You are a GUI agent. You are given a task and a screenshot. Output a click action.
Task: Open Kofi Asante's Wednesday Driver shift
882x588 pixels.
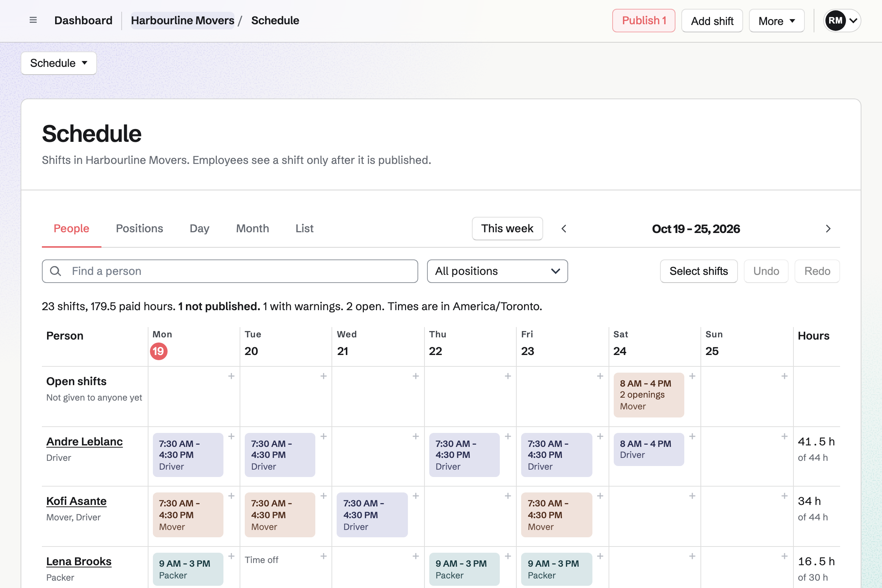pos(372,515)
